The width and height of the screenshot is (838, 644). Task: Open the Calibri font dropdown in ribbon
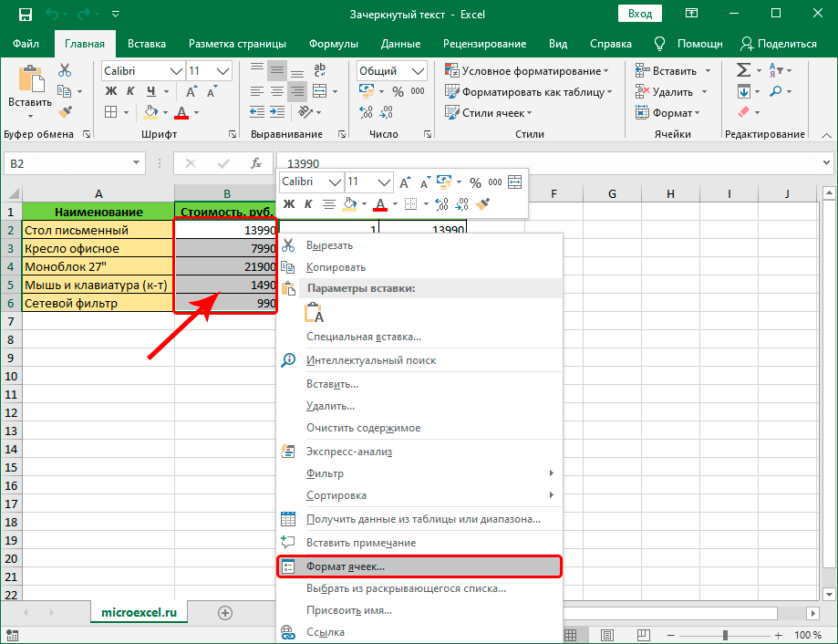pos(176,70)
